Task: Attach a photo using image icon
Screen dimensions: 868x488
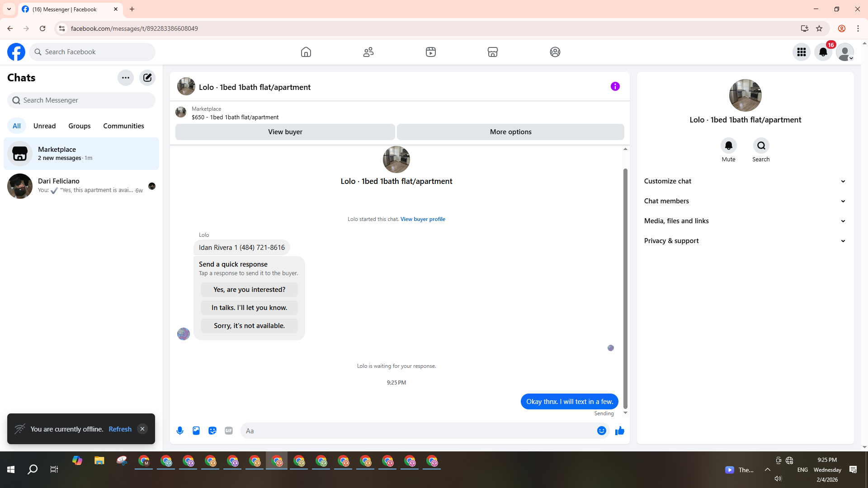Action: tap(196, 431)
